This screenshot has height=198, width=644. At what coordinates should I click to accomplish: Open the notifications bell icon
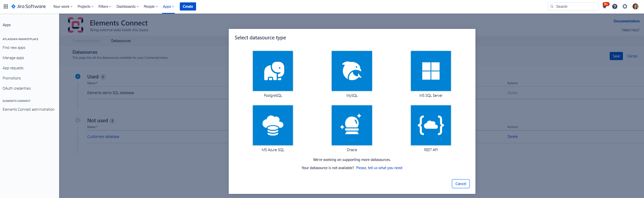605,6
